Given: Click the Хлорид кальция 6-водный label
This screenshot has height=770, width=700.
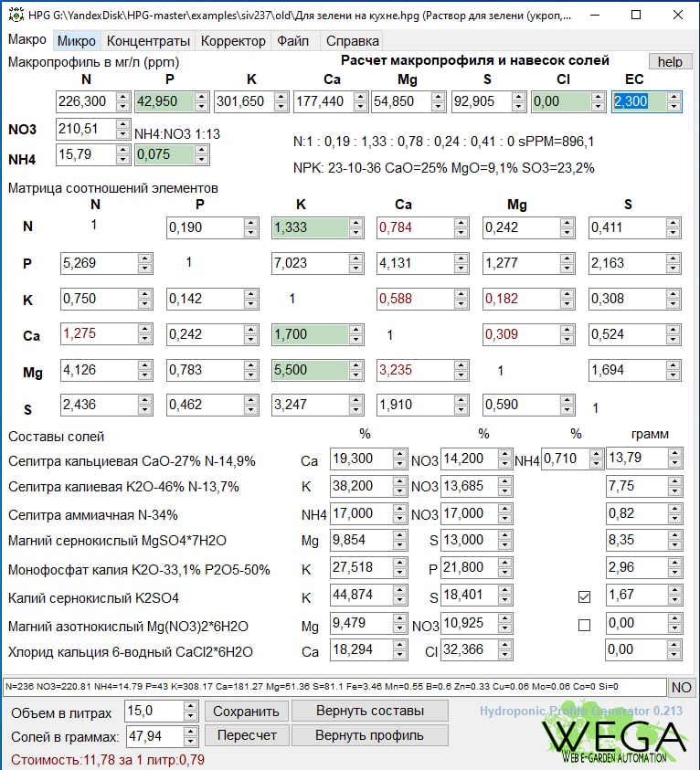Looking at the screenshot, I should (x=130, y=651).
